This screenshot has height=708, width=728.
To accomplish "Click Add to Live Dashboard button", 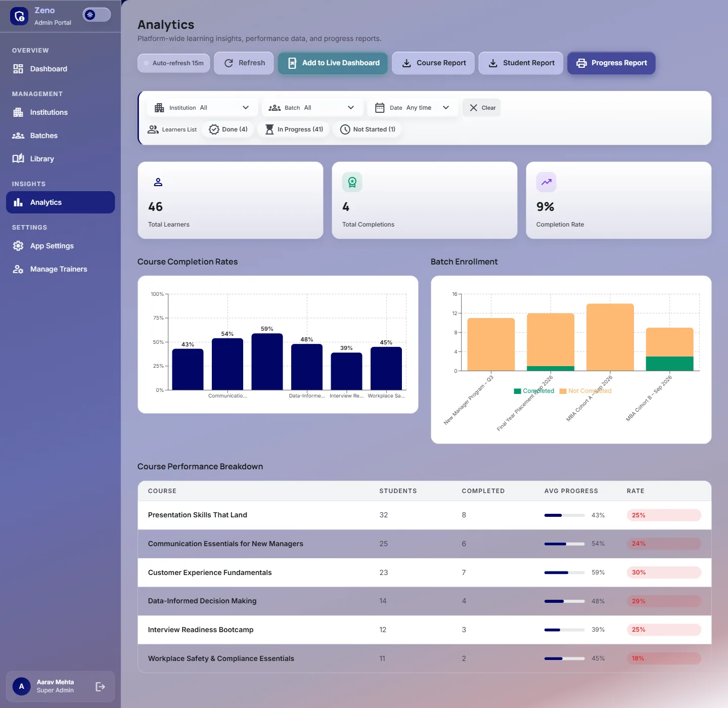I will [x=333, y=63].
